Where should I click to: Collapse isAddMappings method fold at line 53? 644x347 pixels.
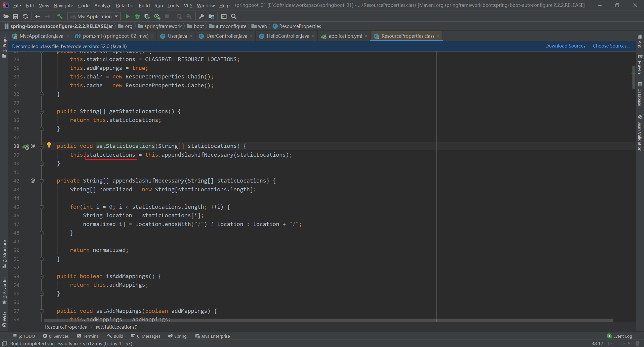42,276
